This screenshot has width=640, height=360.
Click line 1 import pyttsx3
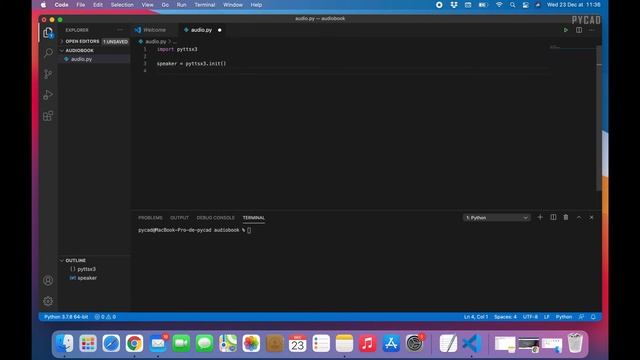177,49
